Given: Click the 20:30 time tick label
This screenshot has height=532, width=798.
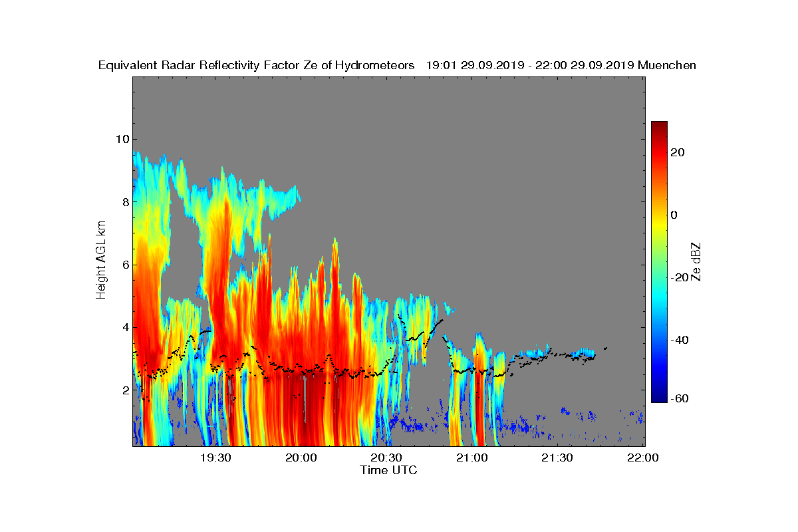Looking at the screenshot, I should click(386, 458).
